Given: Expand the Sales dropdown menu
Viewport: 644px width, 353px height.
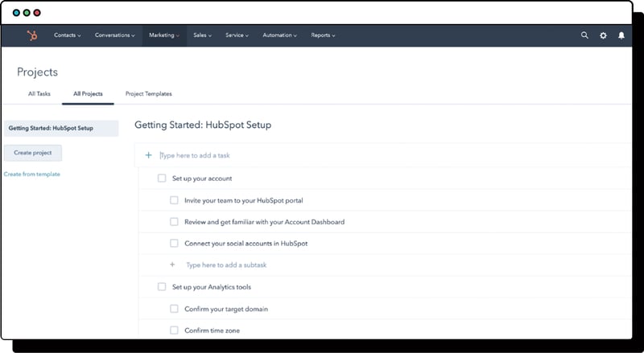Looking at the screenshot, I should [203, 35].
